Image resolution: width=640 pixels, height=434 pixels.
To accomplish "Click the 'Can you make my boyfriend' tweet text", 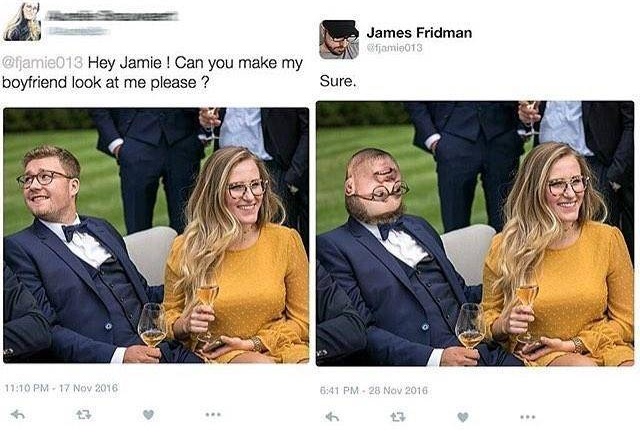I will click(153, 73).
